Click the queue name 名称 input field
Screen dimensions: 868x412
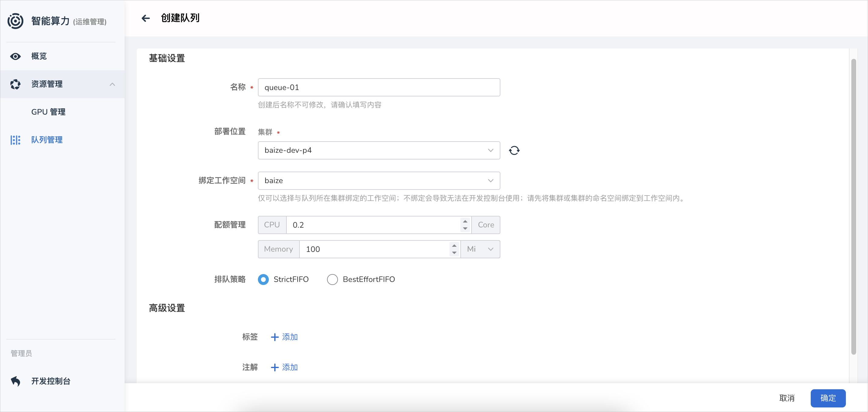coord(379,87)
